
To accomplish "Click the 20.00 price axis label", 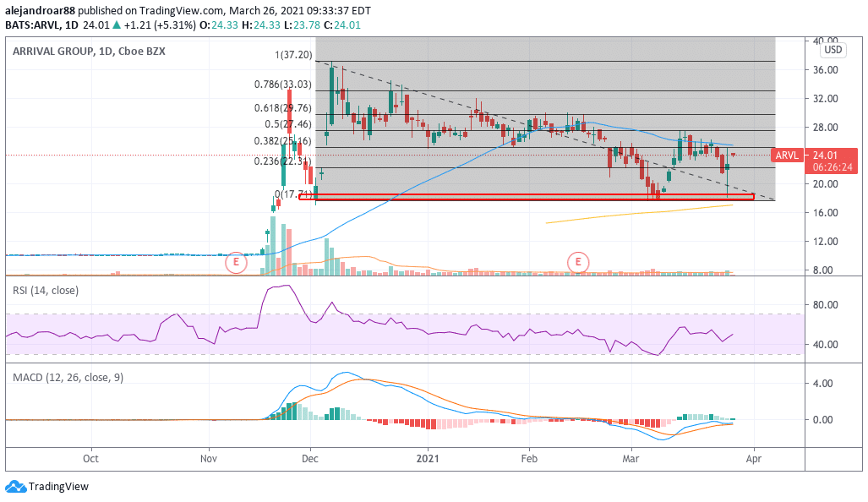I will click(x=825, y=183).
